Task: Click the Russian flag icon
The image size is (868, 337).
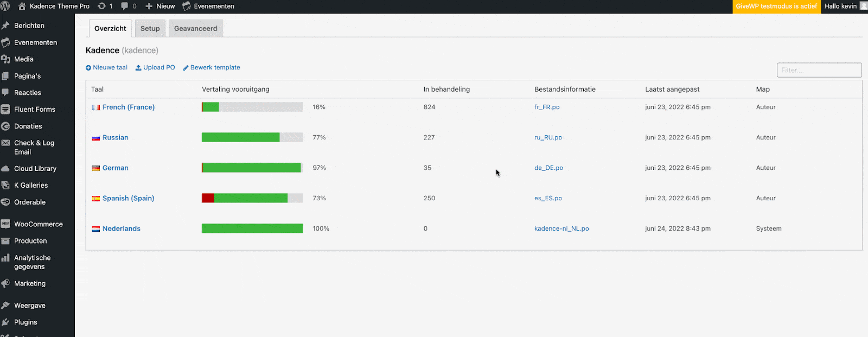Action: (96, 138)
